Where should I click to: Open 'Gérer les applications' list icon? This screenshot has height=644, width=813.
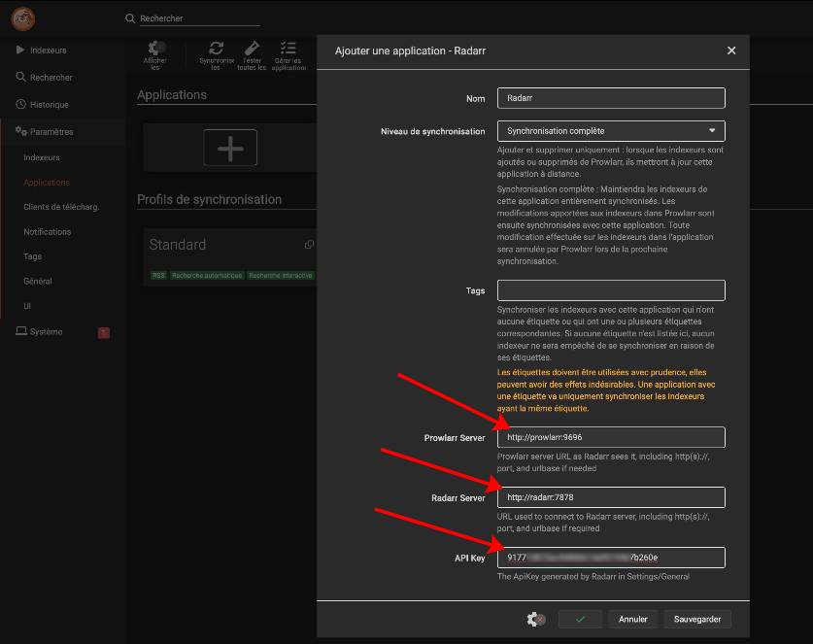click(288, 48)
